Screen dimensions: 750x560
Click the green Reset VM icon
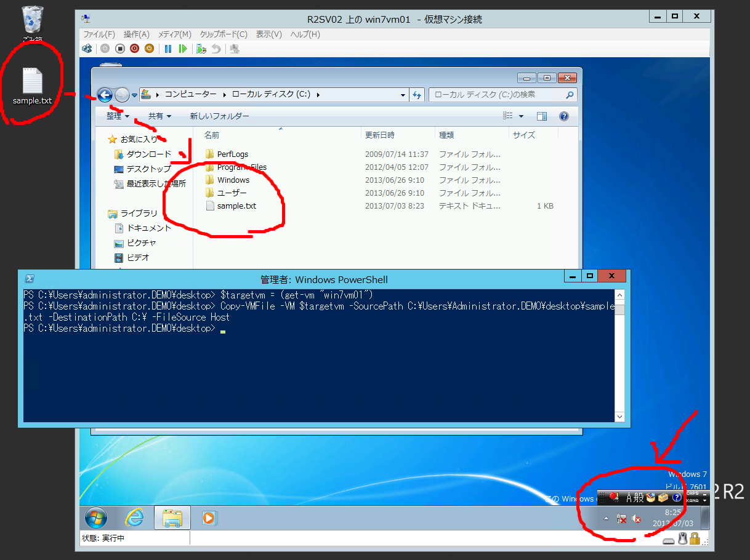(x=182, y=49)
